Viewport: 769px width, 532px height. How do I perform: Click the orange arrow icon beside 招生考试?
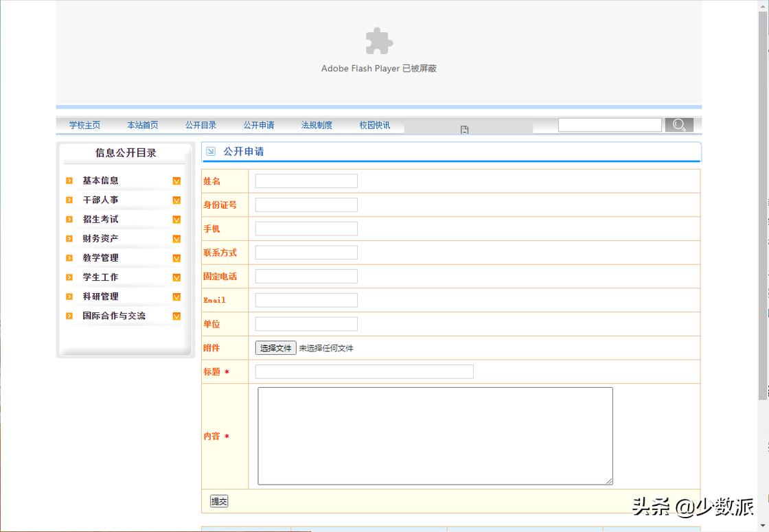(69, 219)
